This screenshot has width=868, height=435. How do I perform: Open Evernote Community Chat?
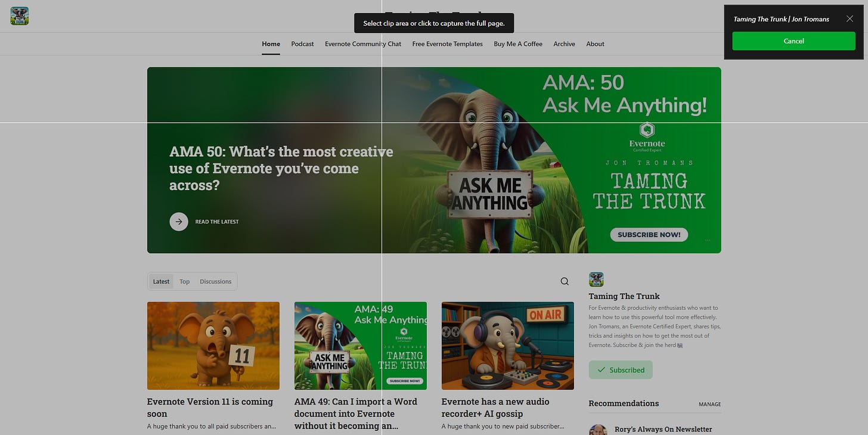pyautogui.click(x=363, y=44)
